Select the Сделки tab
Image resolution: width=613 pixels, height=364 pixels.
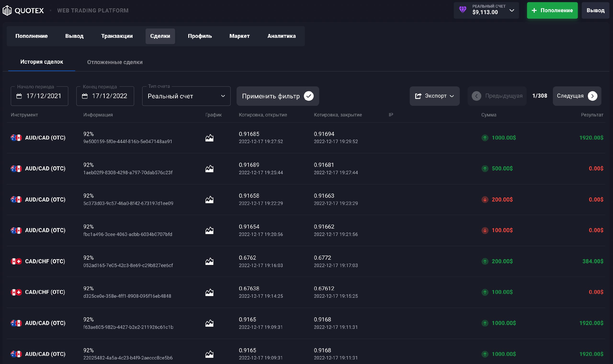[x=160, y=36]
